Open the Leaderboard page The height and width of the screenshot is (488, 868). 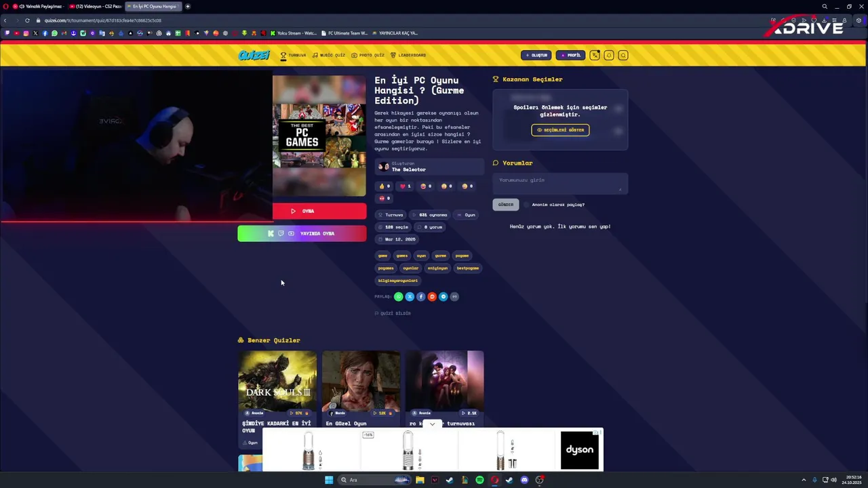tap(408, 56)
